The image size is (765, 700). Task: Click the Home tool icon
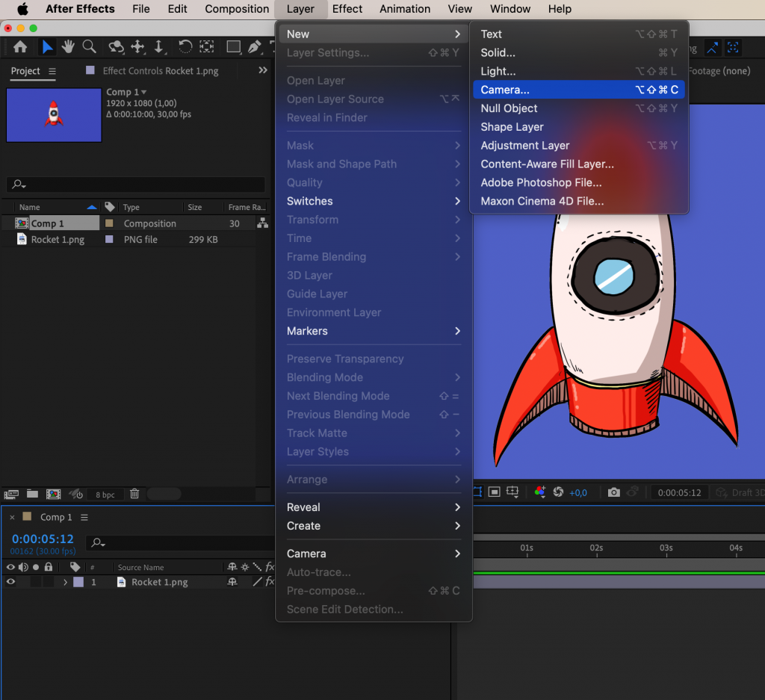(x=20, y=46)
